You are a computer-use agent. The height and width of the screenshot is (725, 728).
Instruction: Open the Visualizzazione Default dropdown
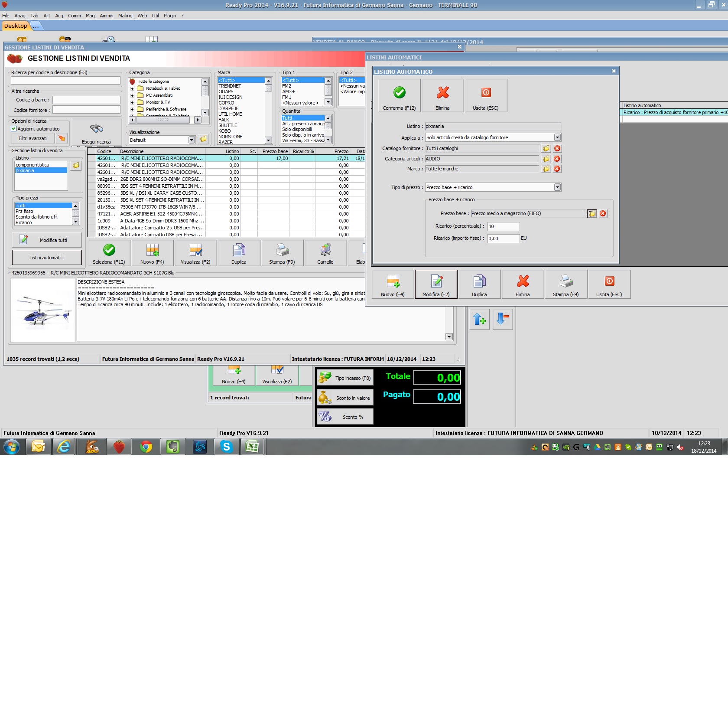coord(192,140)
